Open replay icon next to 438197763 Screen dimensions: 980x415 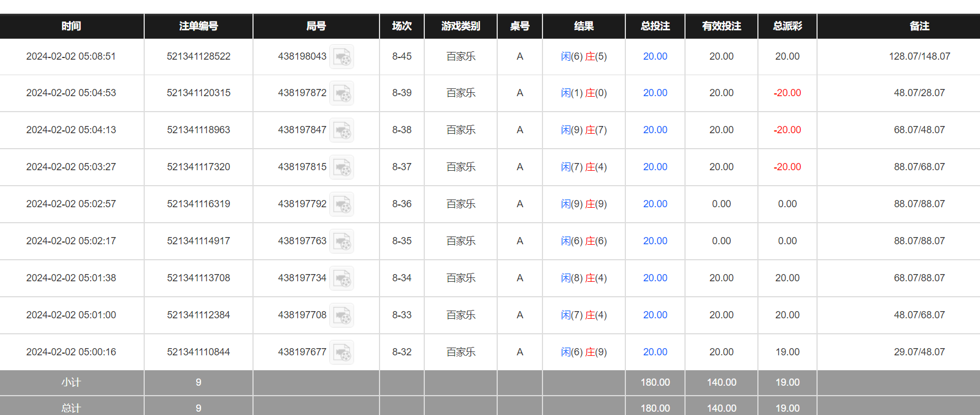click(342, 241)
